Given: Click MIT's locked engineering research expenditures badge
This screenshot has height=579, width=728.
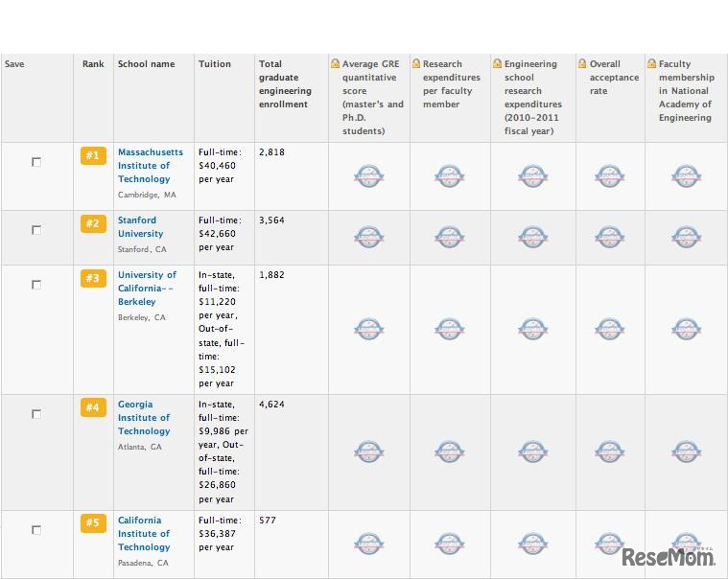Looking at the screenshot, I should pyautogui.click(x=533, y=175).
